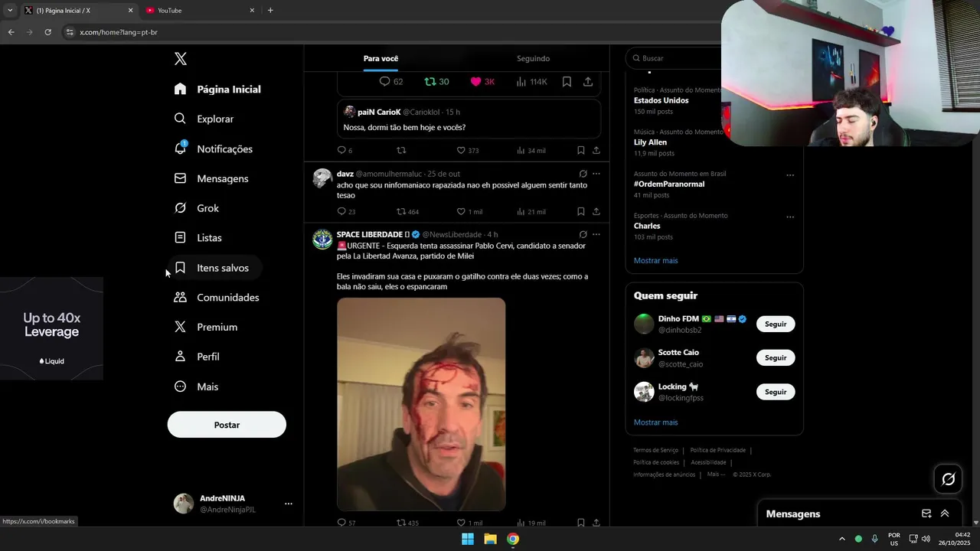Reply to davz's post with 23 replies
The image size is (980, 551).
[346, 212]
